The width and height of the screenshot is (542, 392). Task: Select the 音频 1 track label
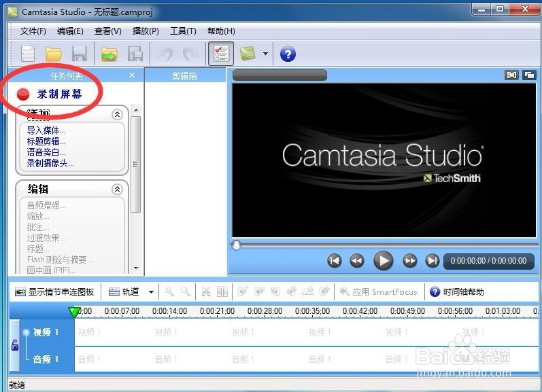pos(46,359)
